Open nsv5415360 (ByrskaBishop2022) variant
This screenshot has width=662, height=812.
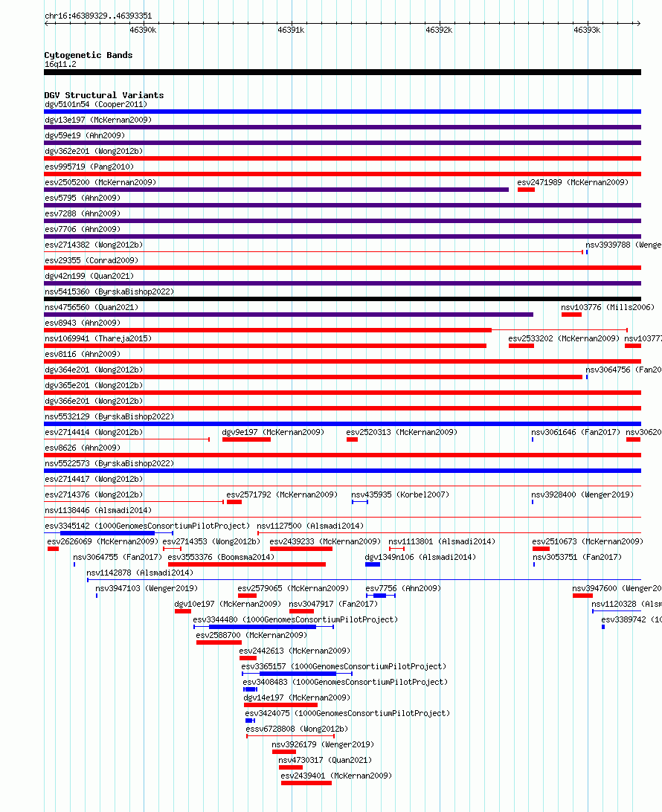[109, 291]
